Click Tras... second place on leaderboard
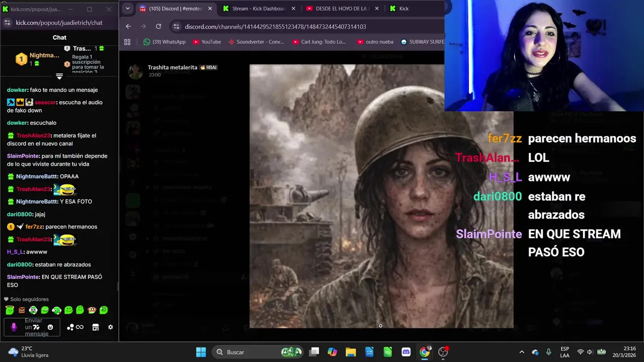The height and width of the screenshot is (362, 644). (82, 49)
